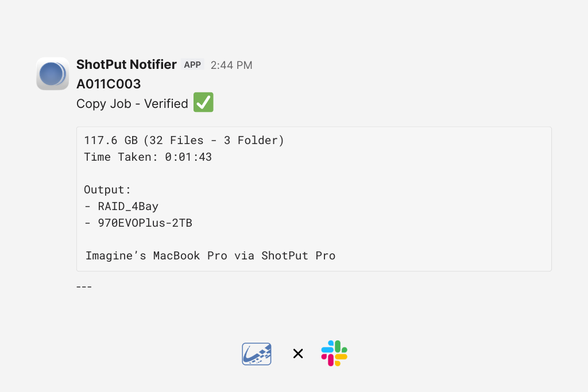This screenshot has height=392, width=588.
Task: Select the 970EVOPlus-2TB output entry
Action: coord(145,223)
